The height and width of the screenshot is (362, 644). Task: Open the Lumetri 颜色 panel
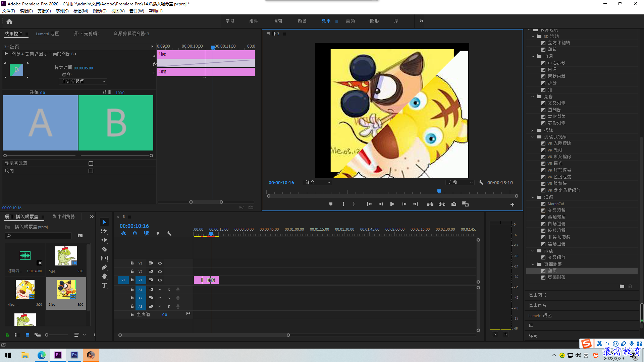(540, 315)
